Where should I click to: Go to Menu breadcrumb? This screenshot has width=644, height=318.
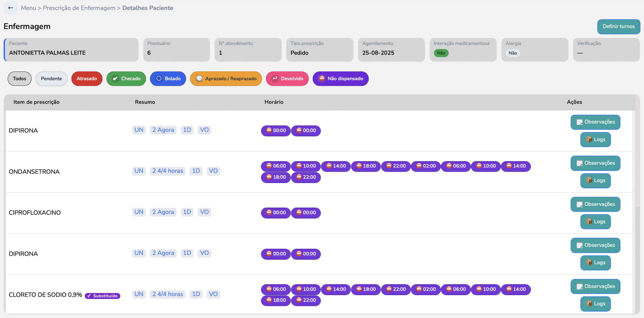click(28, 8)
